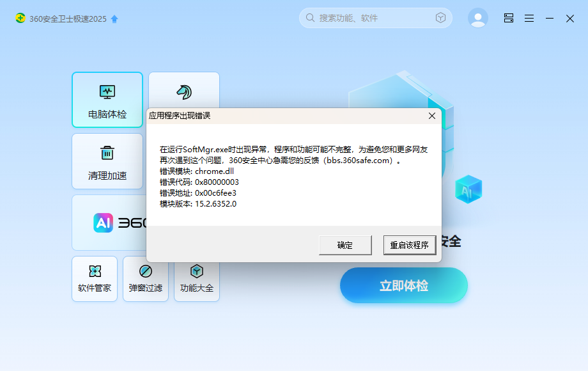Click the blue upgrade arrow beside the title
The width and height of the screenshot is (588, 371).
coord(114,19)
